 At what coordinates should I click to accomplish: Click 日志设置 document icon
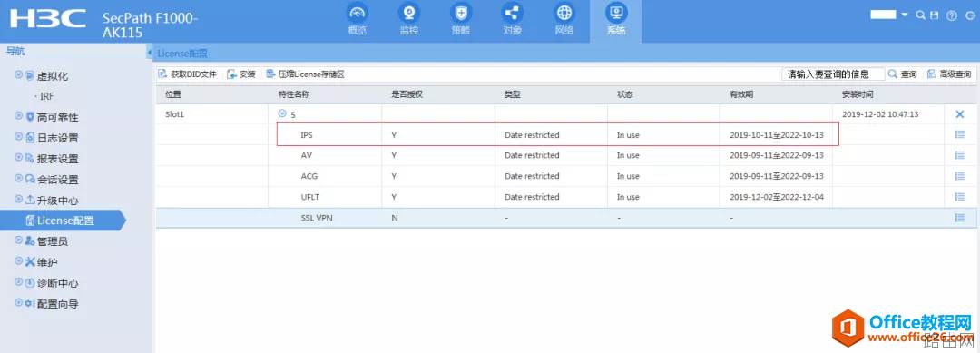(x=30, y=137)
